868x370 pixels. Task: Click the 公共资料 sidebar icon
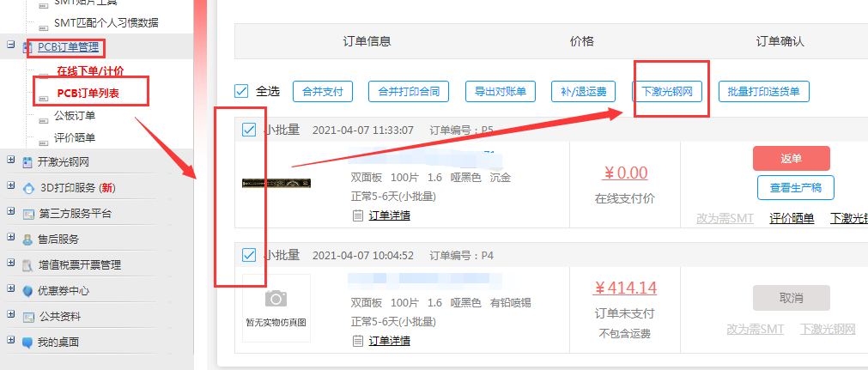coord(28,317)
